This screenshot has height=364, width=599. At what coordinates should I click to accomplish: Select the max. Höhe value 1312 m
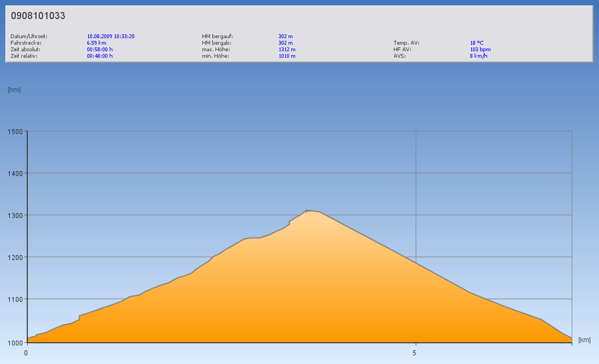point(287,50)
